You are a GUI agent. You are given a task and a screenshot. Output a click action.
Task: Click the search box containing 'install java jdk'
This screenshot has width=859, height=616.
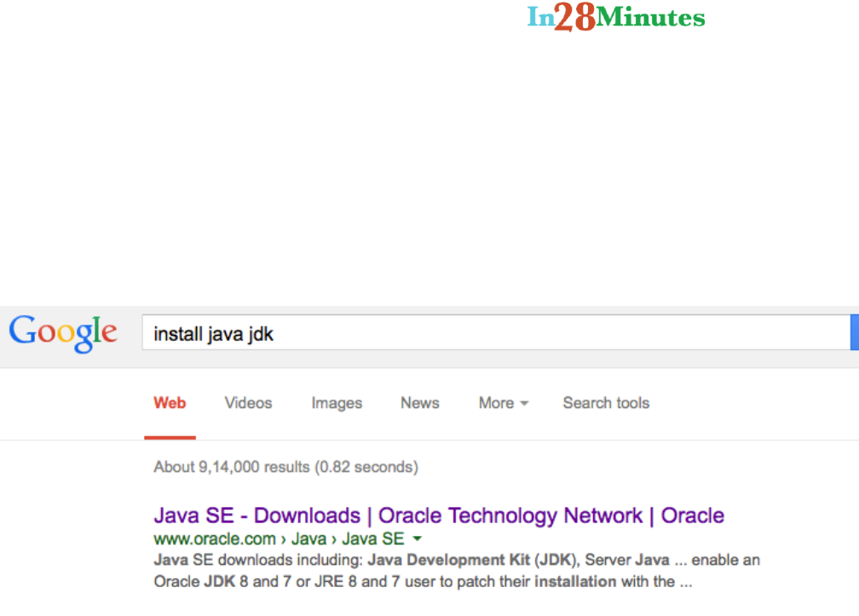[496, 332]
